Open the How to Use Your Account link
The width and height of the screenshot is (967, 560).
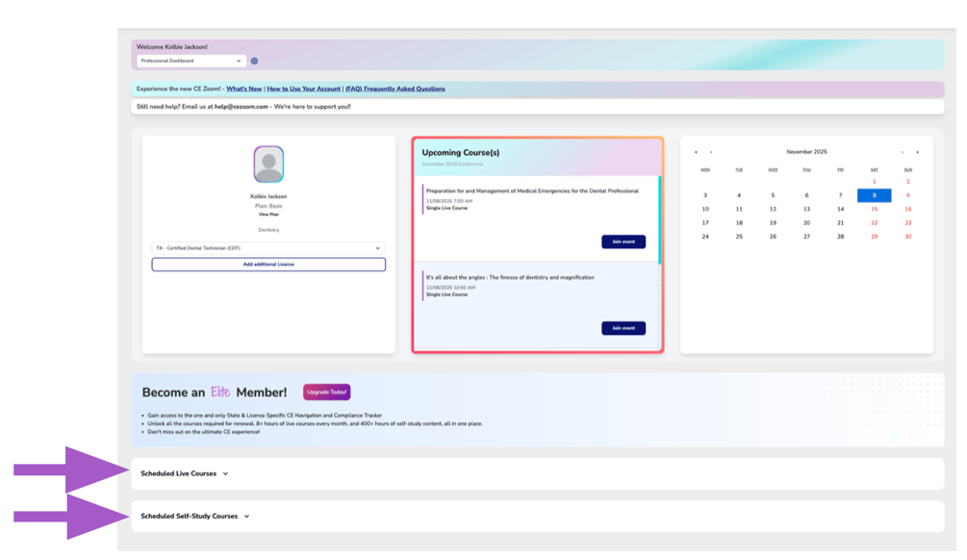point(303,89)
